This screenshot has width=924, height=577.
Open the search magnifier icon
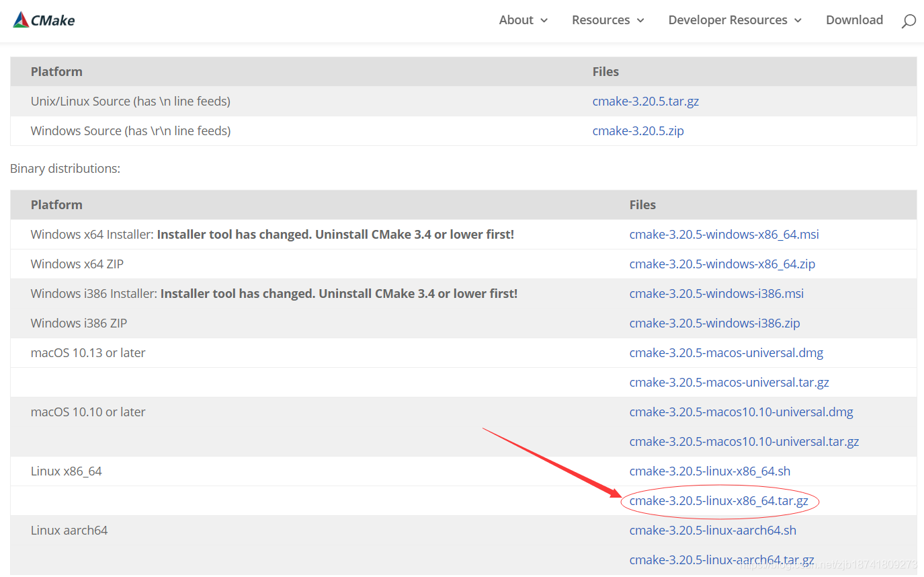click(x=909, y=21)
